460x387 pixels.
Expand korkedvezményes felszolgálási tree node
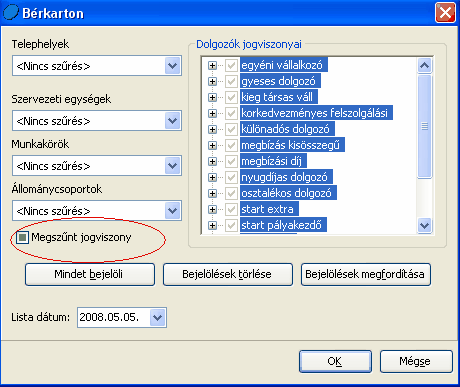[x=212, y=113]
